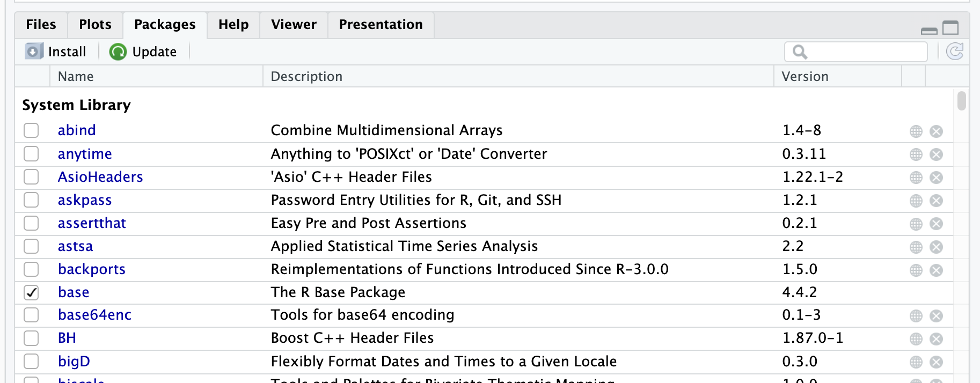Open the base64enc package help link
The width and height of the screenshot is (980, 383).
click(x=94, y=315)
